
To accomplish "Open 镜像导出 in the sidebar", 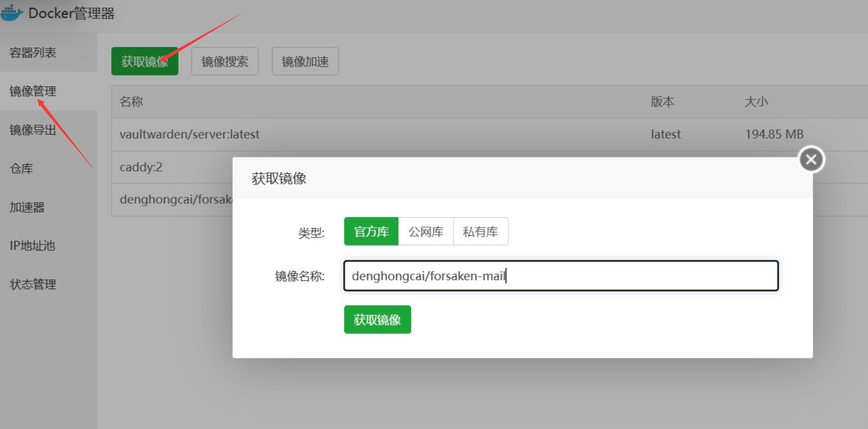I will pos(32,130).
